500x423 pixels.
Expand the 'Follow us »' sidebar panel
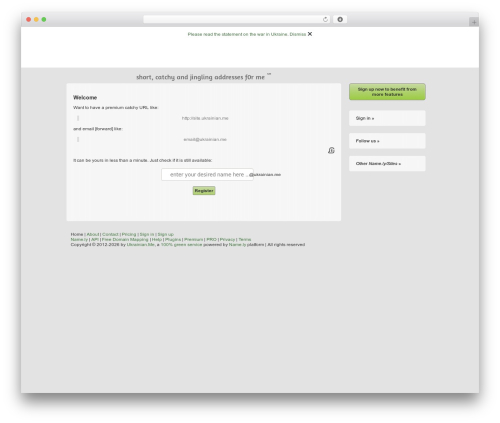coord(387,141)
